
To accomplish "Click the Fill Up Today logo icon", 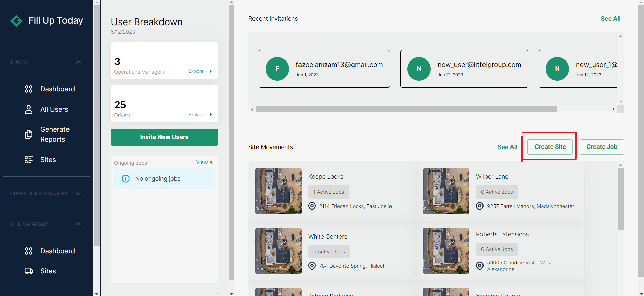I will 16,21.
